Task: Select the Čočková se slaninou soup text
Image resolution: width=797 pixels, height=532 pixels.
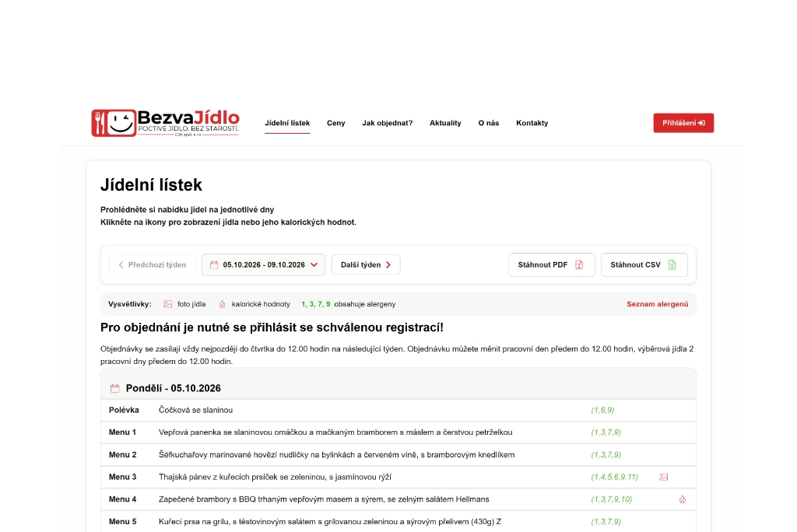Action: pyautogui.click(x=195, y=410)
